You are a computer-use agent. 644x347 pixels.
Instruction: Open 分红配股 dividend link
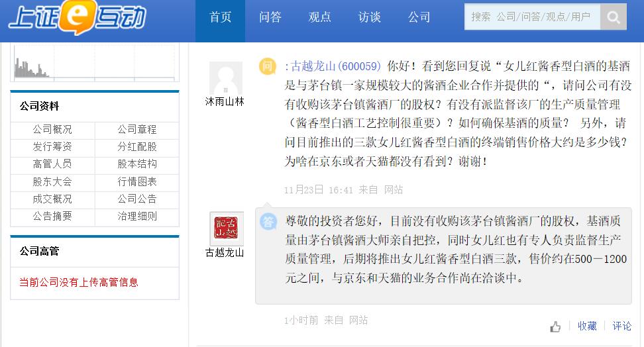137,147
